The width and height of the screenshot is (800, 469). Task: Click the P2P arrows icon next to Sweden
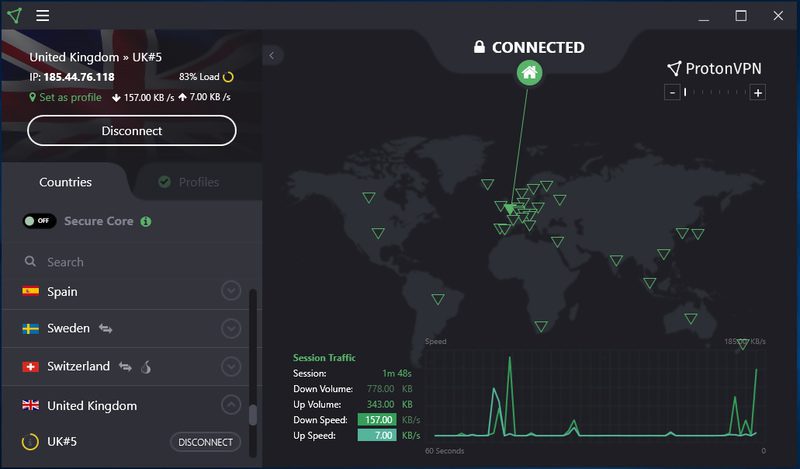click(106, 328)
